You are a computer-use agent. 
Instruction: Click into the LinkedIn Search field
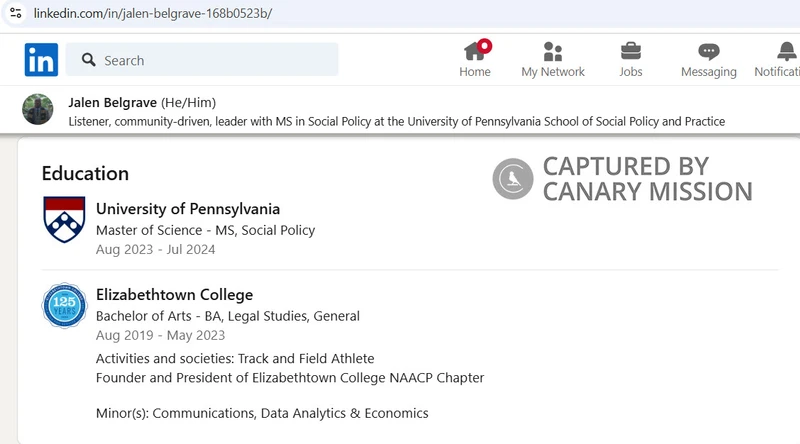tap(202, 60)
